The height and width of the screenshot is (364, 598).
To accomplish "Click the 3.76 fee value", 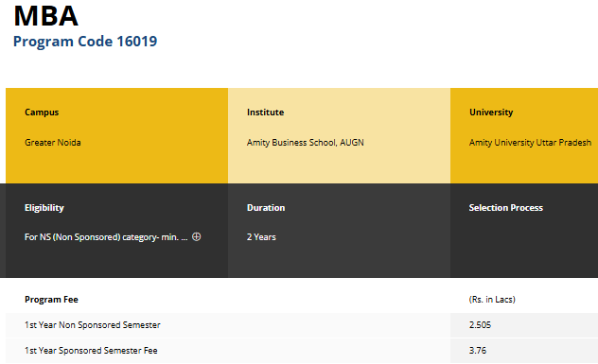I will pyautogui.click(x=478, y=351).
